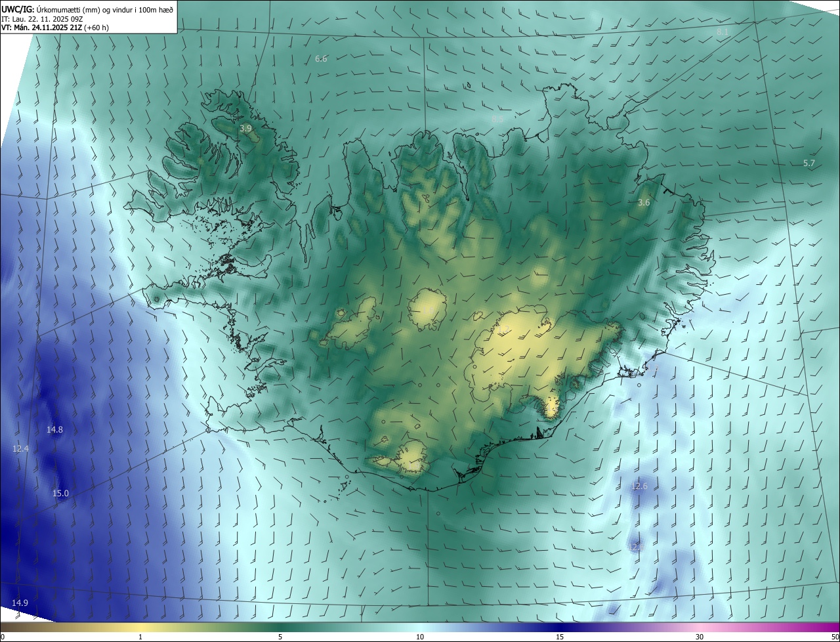Viewport: 840px width, 642px height.
Task: Click the 12.4 value on the map
Action: 20,449
